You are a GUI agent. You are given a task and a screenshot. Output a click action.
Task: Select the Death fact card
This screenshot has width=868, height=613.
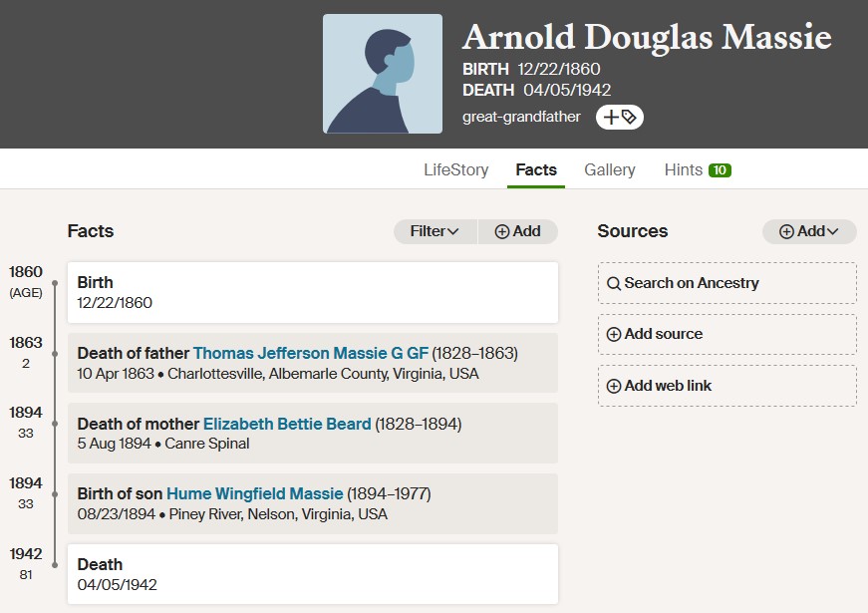pyautogui.click(x=313, y=574)
